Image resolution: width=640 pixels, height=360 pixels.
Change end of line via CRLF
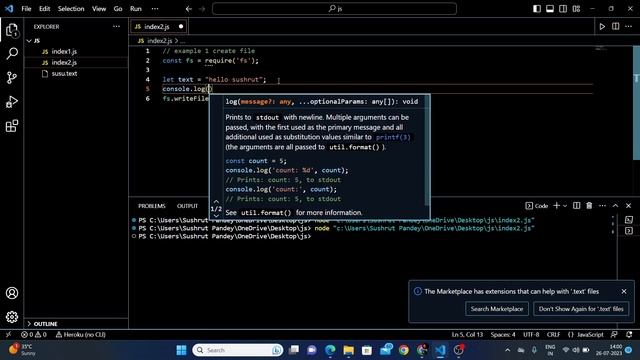tap(553, 335)
